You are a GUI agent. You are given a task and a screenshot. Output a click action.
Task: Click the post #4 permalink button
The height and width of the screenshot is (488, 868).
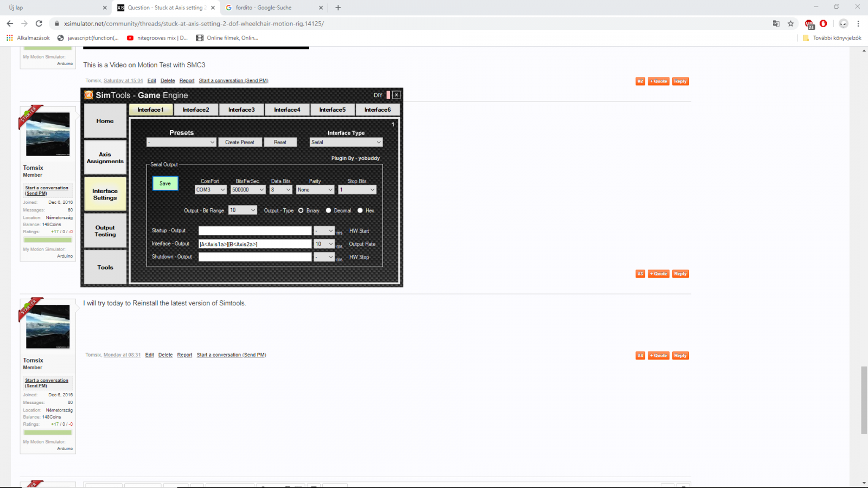click(x=640, y=356)
